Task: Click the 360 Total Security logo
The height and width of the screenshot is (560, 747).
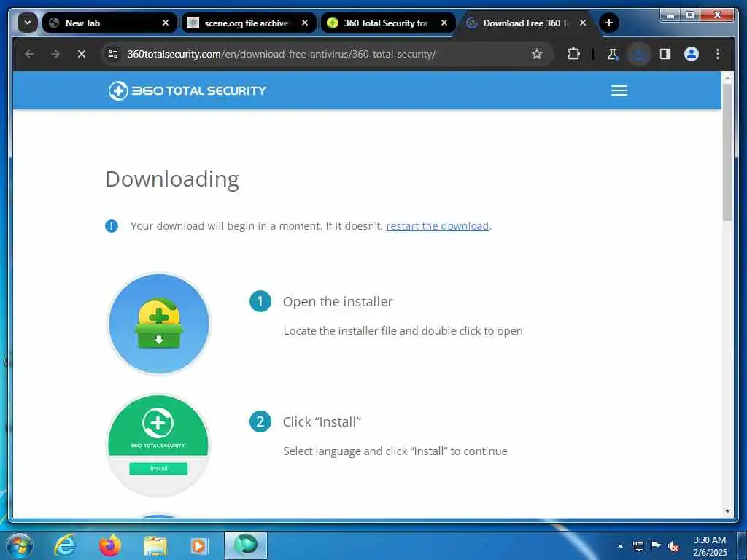Action: click(x=187, y=90)
